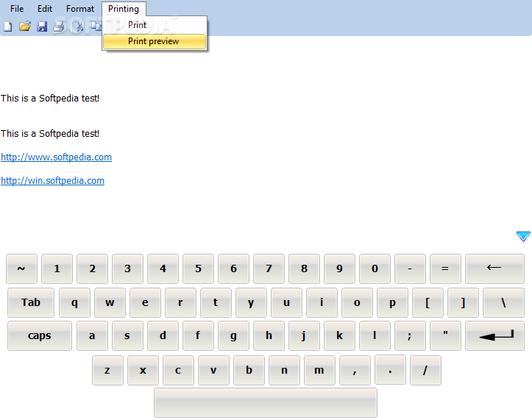This screenshot has width=532, height=420.
Task: Tap the tilde ~ key
Action: pyautogui.click(x=22, y=268)
